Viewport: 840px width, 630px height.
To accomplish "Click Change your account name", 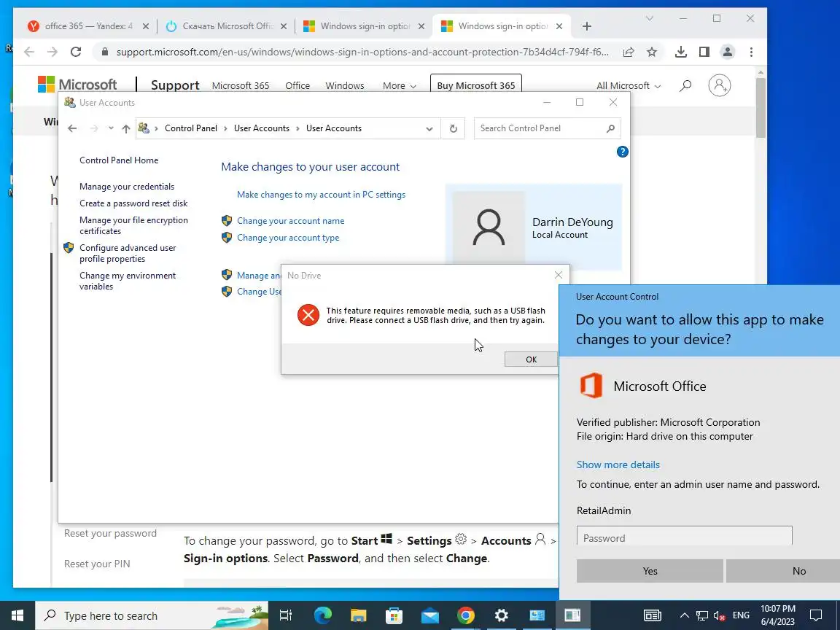I will (x=290, y=221).
